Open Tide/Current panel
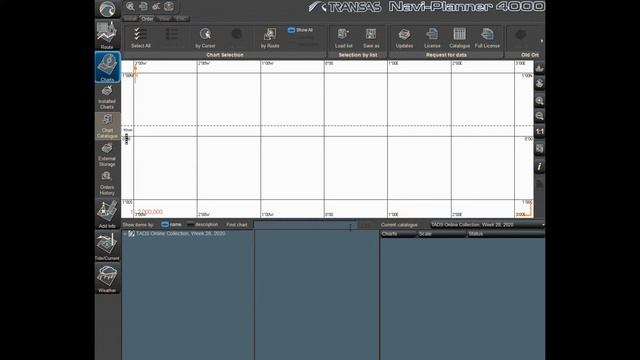This screenshot has width=640, height=360. [107, 246]
